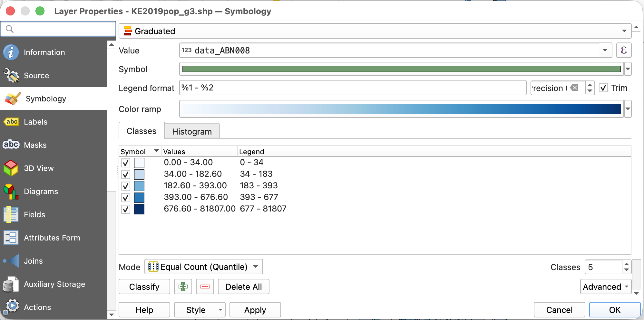The width and height of the screenshot is (644, 320).
Task: Click the Delete All button
Action: coord(244,287)
